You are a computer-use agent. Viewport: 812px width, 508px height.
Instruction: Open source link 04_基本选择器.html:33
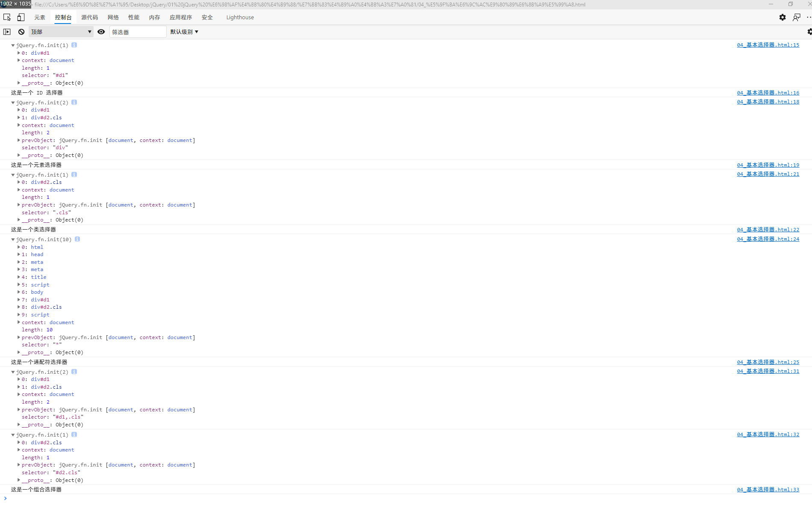(768, 490)
